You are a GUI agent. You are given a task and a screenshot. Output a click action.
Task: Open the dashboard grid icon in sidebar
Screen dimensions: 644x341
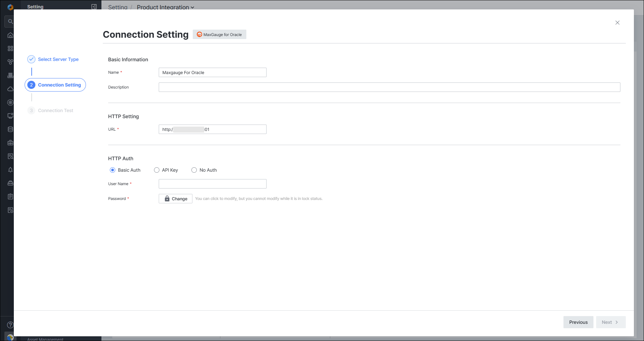10,48
